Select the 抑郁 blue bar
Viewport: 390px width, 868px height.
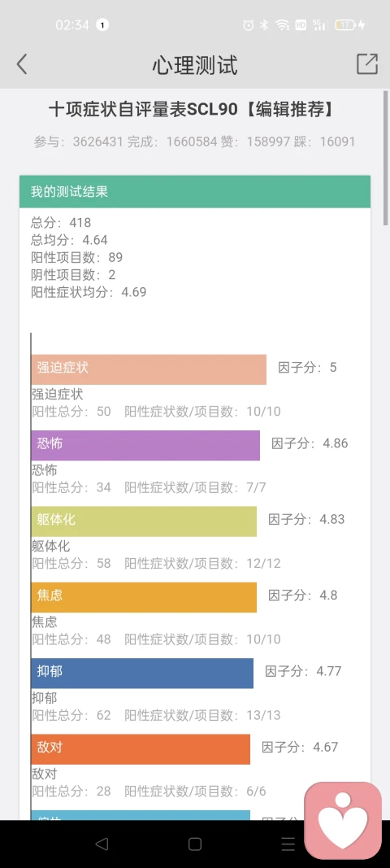click(x=142, y=673)
